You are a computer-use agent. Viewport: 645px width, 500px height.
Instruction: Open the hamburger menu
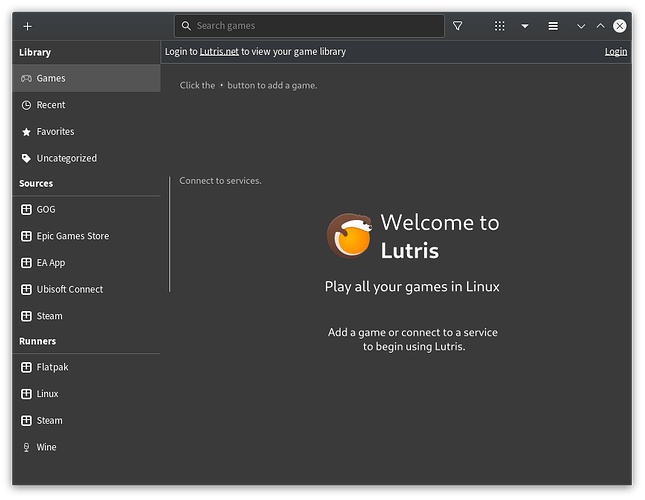(x=553, y=26)
